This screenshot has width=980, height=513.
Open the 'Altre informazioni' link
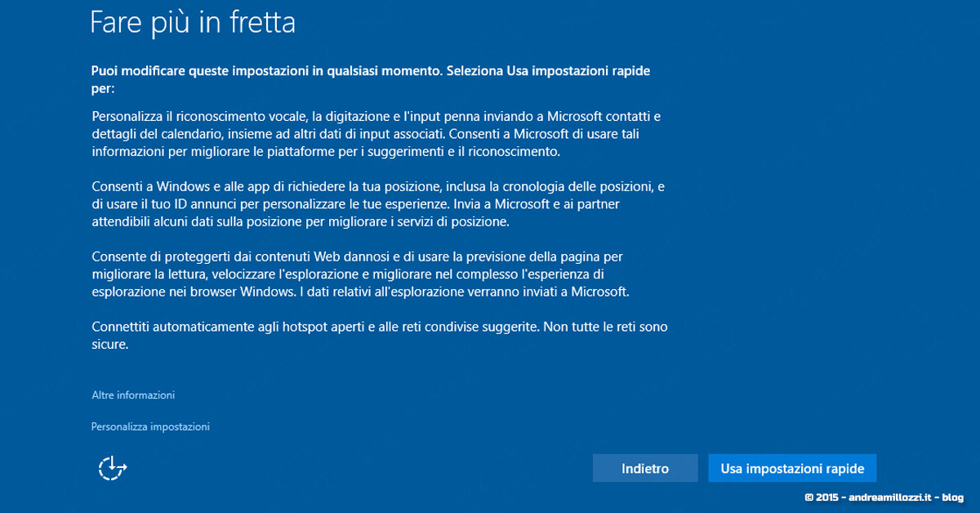132,395
